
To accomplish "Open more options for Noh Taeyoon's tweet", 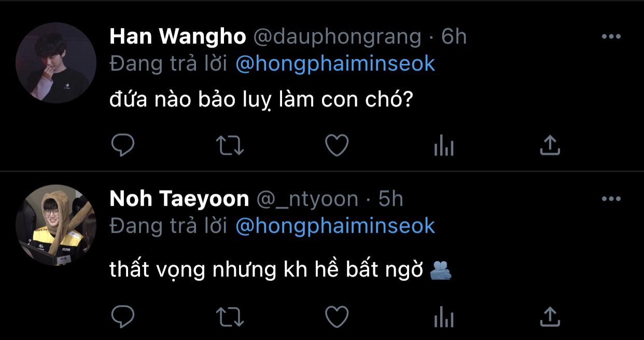I will 611,199.
